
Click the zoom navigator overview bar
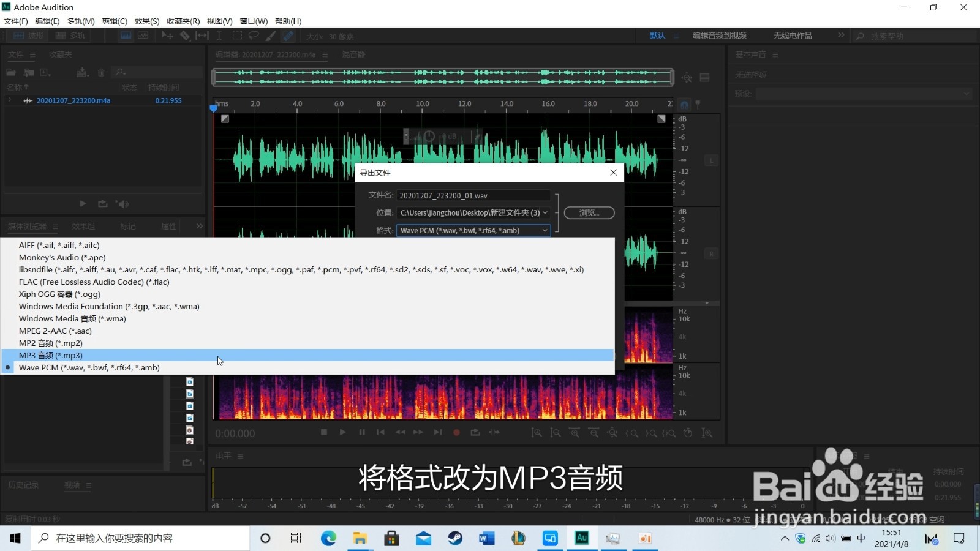443,77
